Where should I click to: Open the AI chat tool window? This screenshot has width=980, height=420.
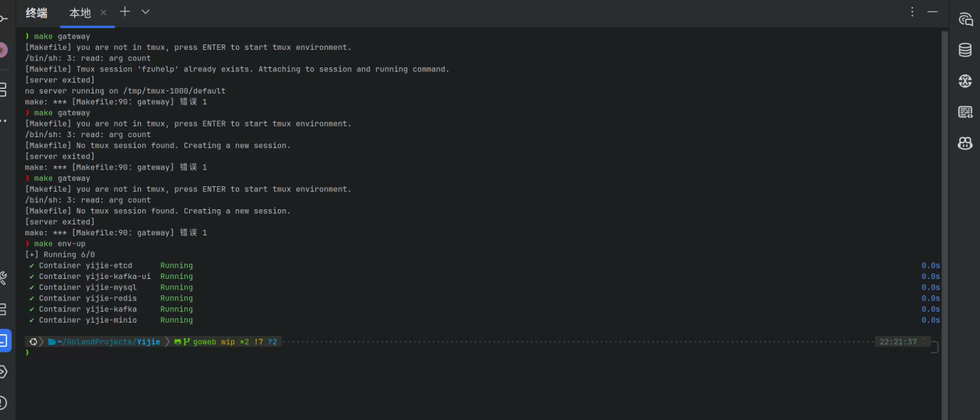click(x=965, y=20)
